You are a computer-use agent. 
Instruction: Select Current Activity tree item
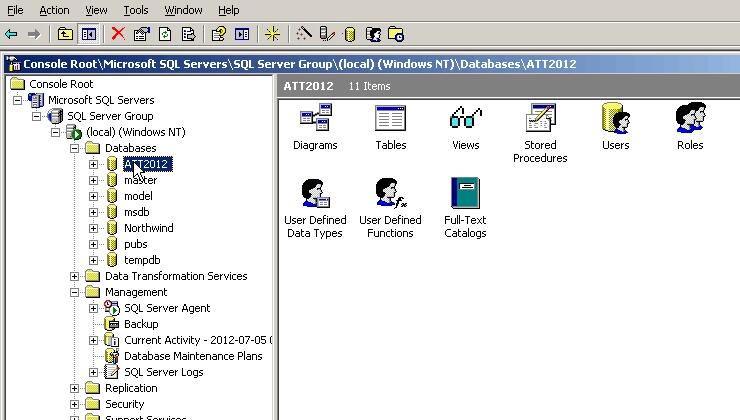click(198, 340)
